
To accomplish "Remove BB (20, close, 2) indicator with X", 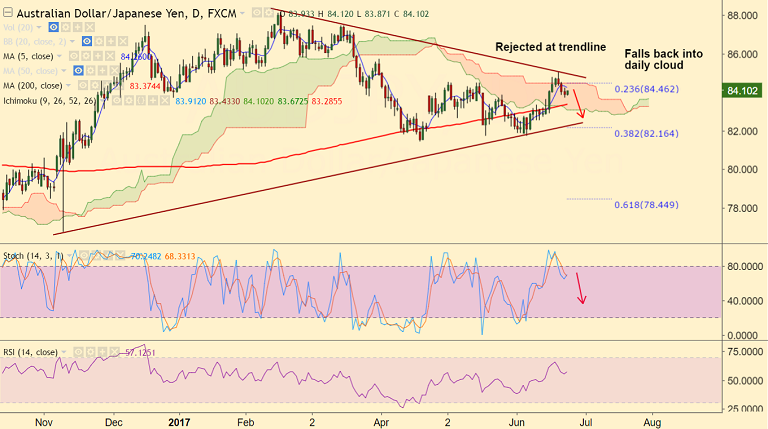I will pos(123,42).
